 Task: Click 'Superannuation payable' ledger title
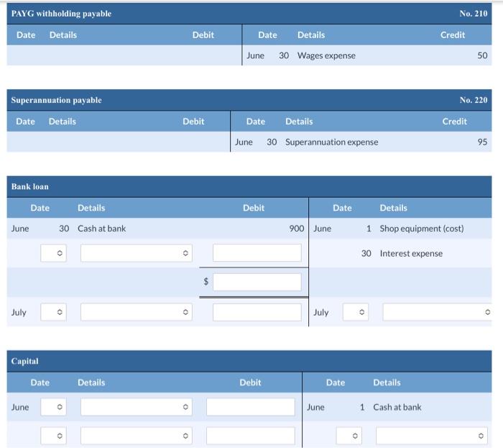coord(57,100)
